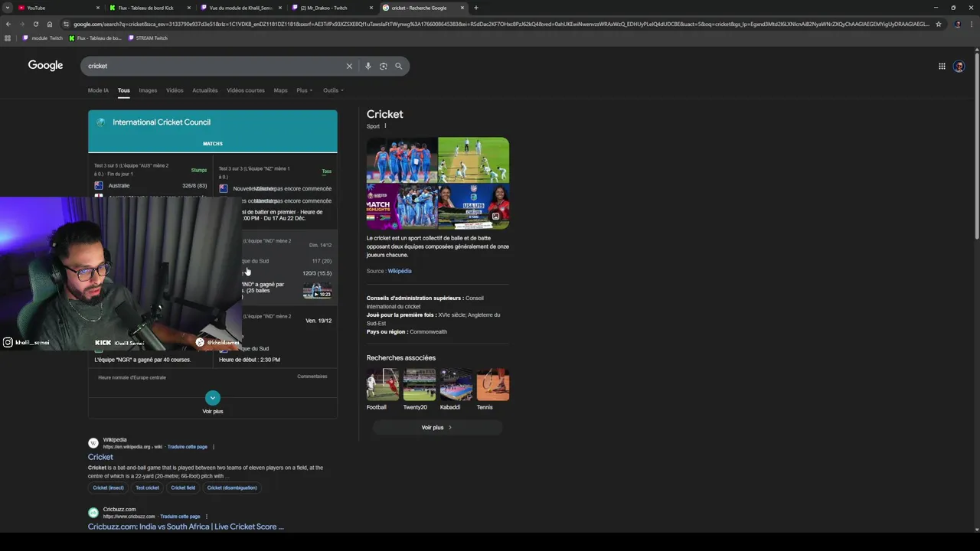
Task: Open the Cricbuzz.com India vs South Africa result
Action: coord(186,527)
